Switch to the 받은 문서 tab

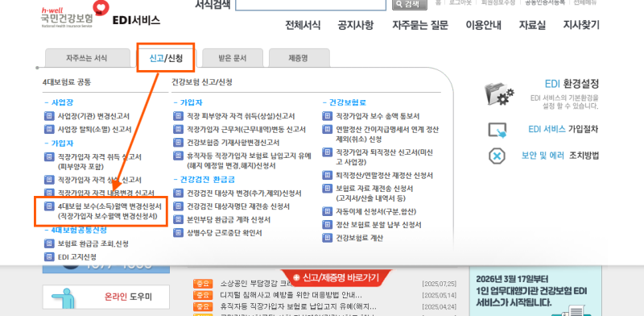click(233, 58)
